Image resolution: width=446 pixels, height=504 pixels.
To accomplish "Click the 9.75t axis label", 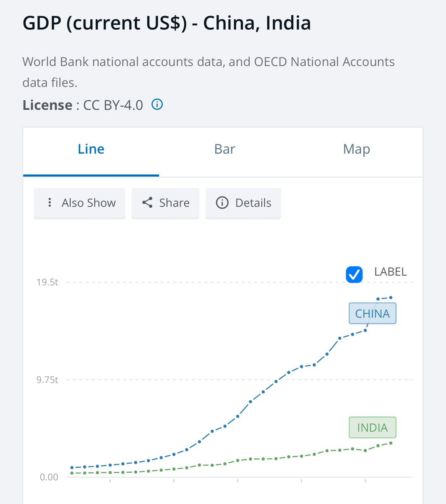I will 47,380.
